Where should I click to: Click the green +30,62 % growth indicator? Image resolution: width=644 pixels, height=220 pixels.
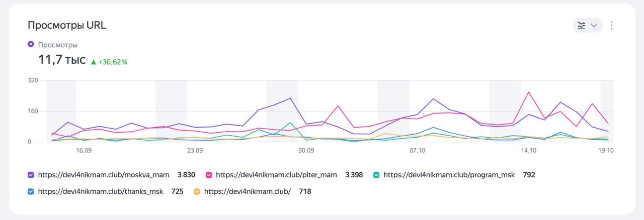(109, 62)
